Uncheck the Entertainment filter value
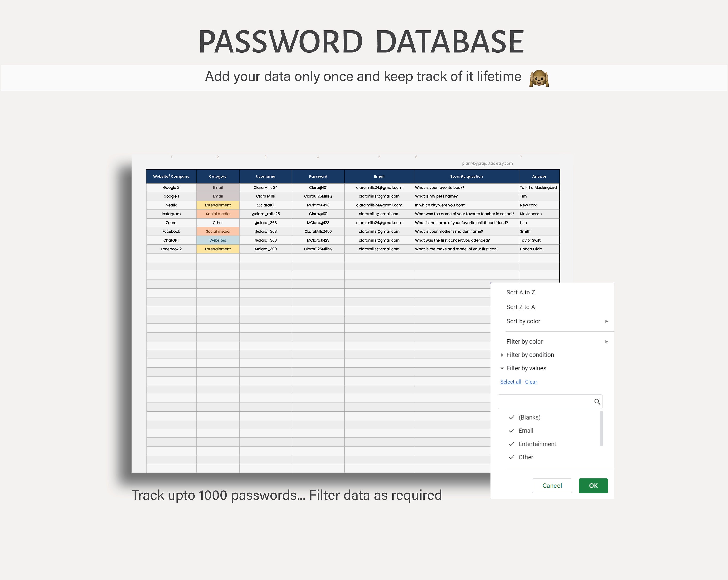Viewport: 728px width, 580px height. point(511,444)
